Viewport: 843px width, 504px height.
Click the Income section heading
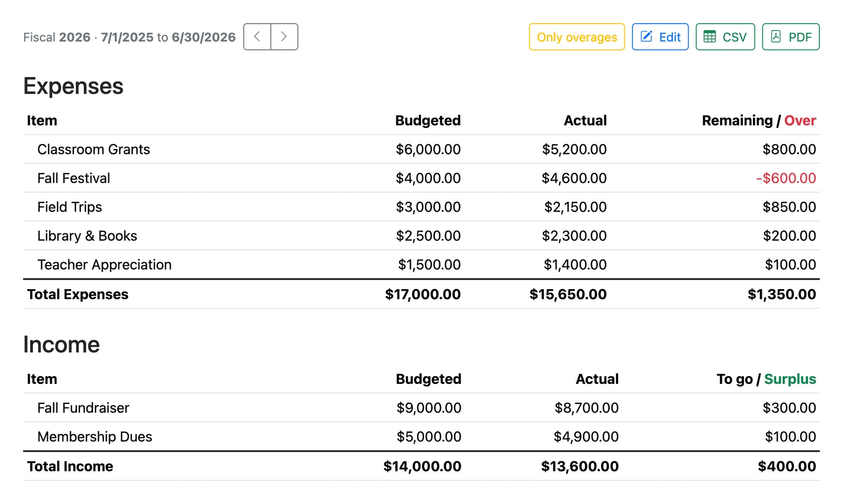62,344
